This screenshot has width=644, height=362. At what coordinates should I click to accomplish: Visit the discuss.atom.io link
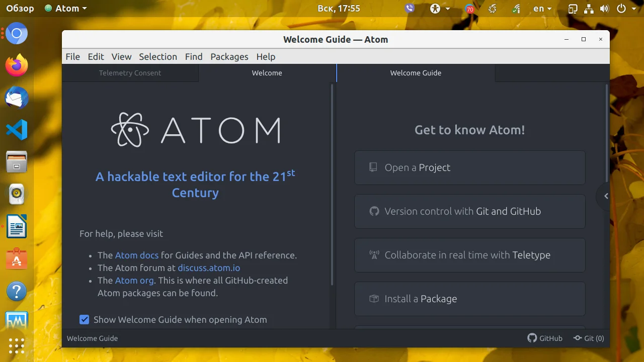tap(209, 268)
